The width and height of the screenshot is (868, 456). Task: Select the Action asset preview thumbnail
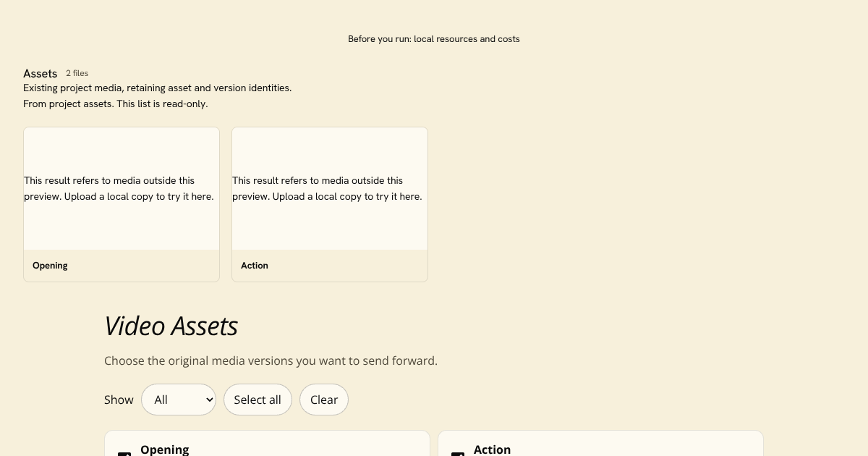330,189
